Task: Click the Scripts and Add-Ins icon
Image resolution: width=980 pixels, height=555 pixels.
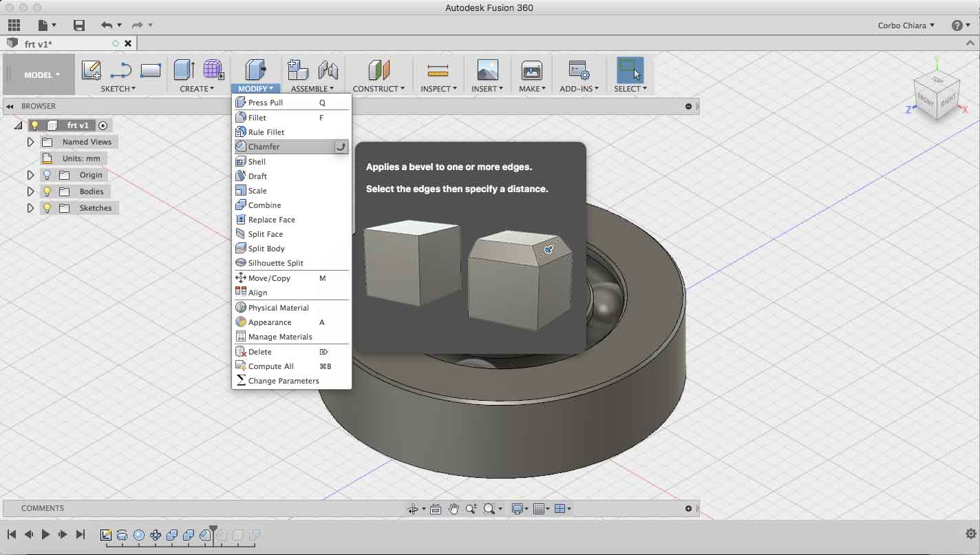Action: tap(579, 70)
